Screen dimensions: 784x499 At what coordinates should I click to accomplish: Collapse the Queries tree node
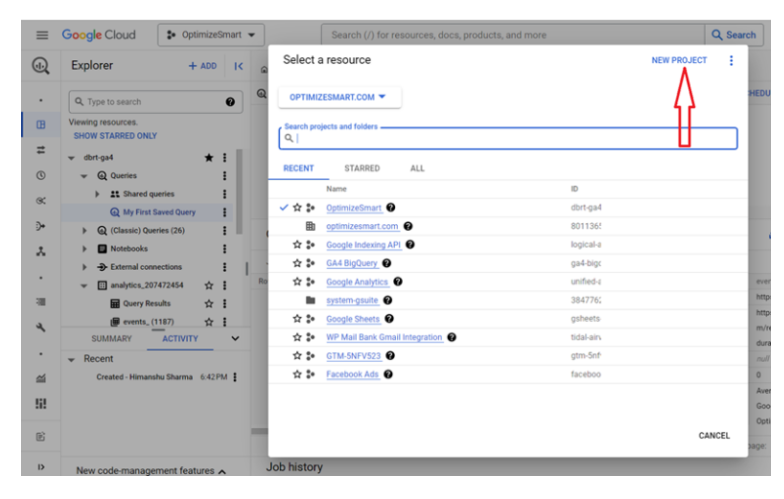(x=84, y=176)
